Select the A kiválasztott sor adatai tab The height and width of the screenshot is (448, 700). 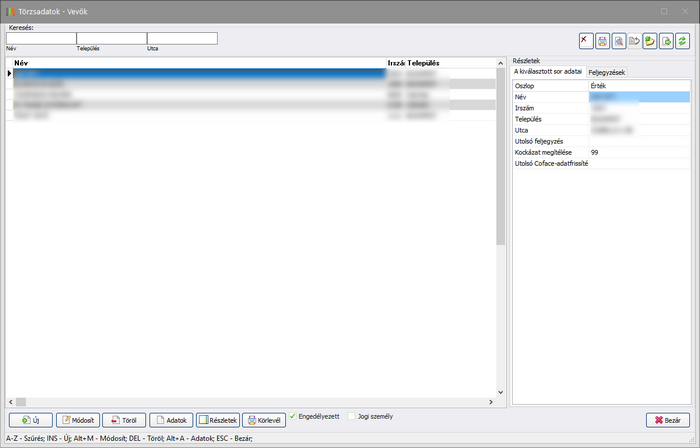coord(548,72)
